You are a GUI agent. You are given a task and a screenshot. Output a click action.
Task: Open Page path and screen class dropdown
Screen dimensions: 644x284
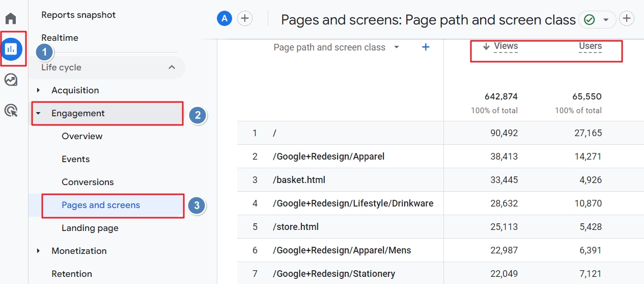click(x=396, y=47)
